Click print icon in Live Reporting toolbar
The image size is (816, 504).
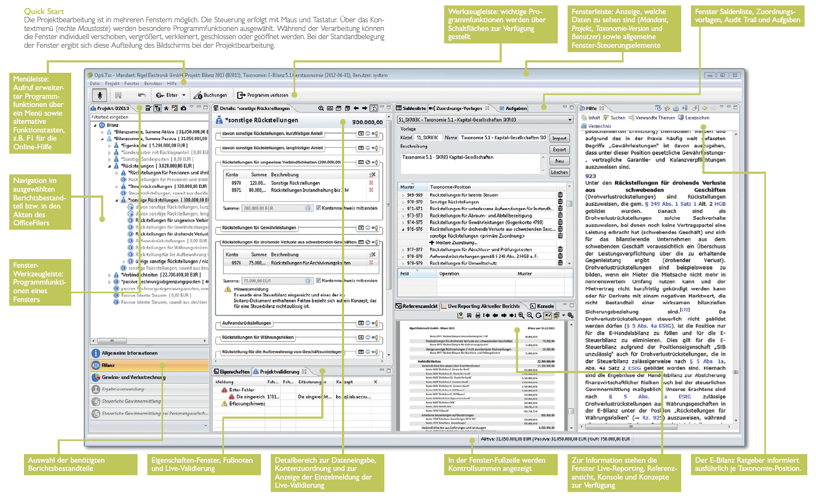[x=478, y=315]
